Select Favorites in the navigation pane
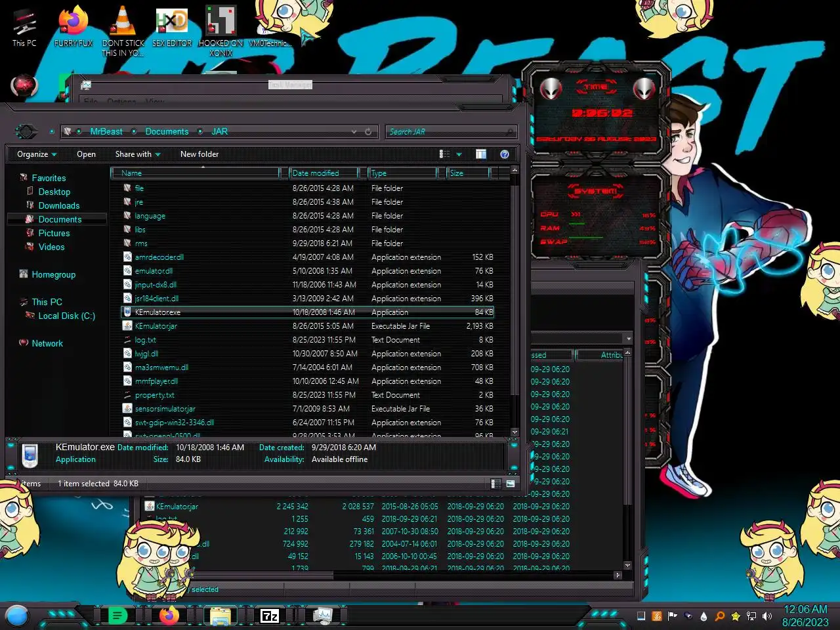Image resolution: width=840 pixels, height=630 pixels. (x=49, y=178)
